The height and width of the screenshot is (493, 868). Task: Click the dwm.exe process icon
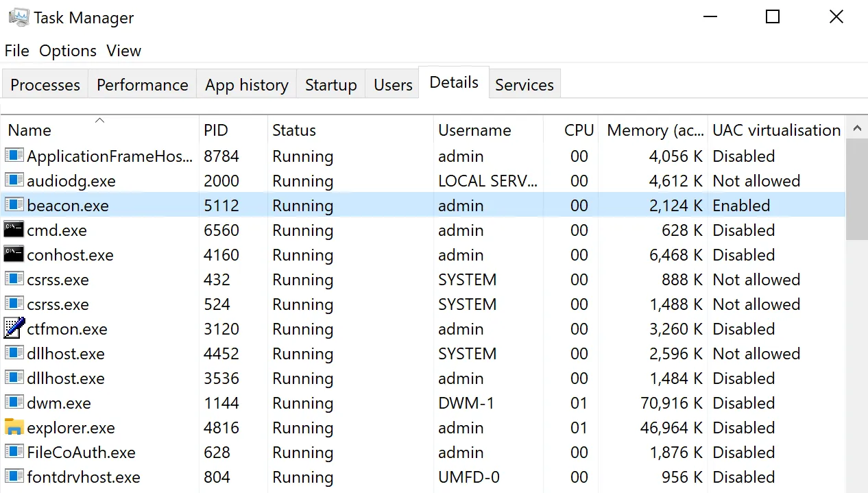pyautogui.click(x=14, y=402)
